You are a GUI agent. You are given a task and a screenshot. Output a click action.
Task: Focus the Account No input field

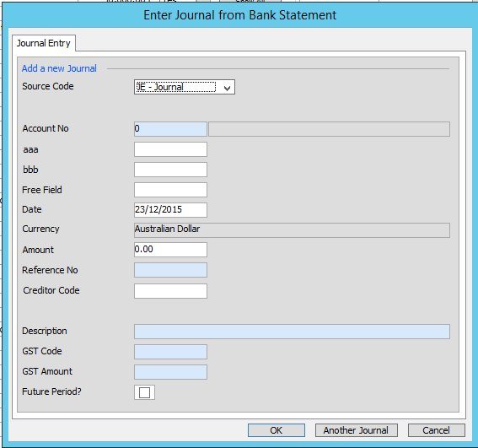(170, 129)
